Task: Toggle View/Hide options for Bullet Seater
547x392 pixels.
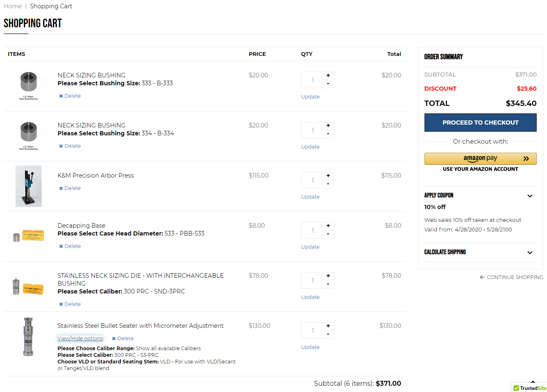Action: [x=80, y=339]
